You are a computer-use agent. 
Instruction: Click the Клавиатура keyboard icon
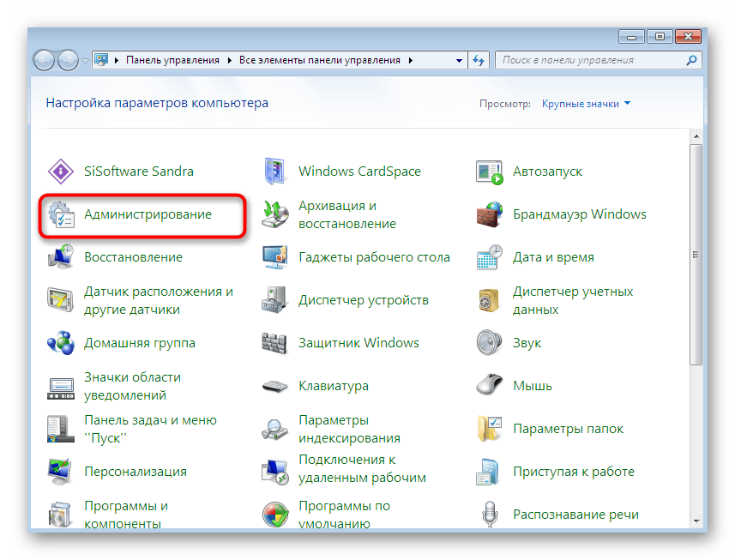[x=275, y=386]
